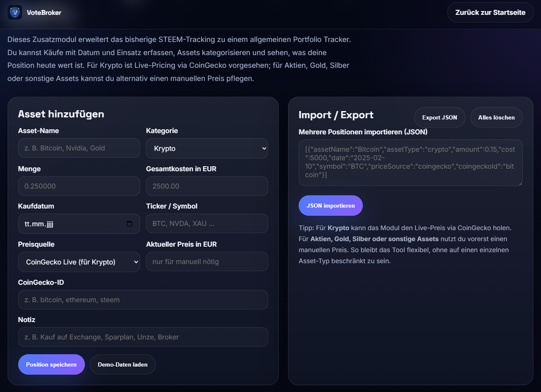541x392 pixels.
Task: Click Zurück zur Startseite button
Action: point(490,12)
